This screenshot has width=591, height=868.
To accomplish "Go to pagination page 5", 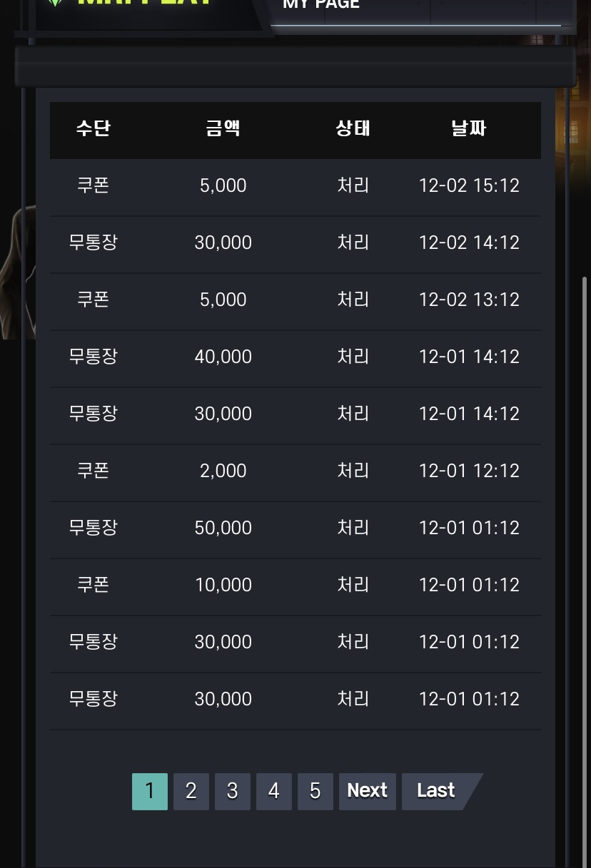I will click(315, 791).
